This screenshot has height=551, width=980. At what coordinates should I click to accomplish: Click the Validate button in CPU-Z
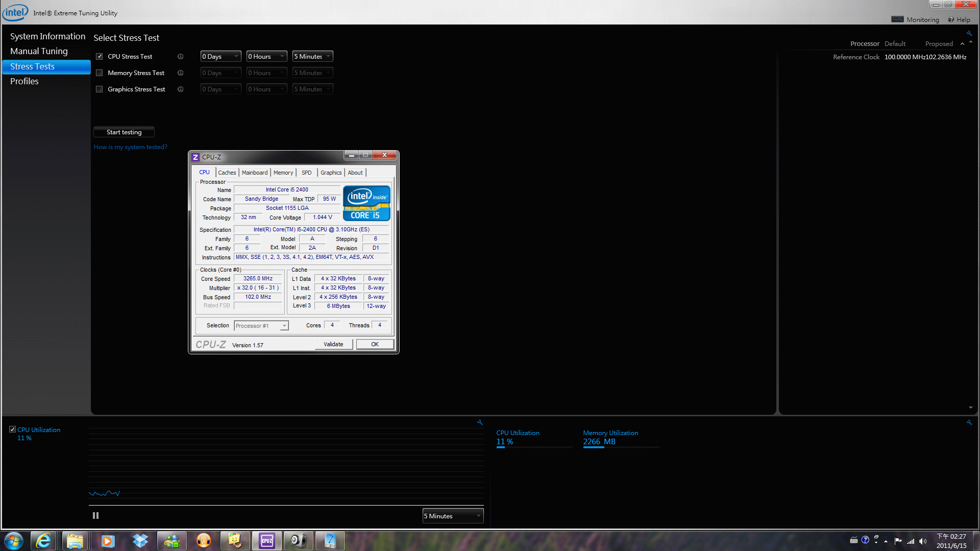tap(333, 344)
